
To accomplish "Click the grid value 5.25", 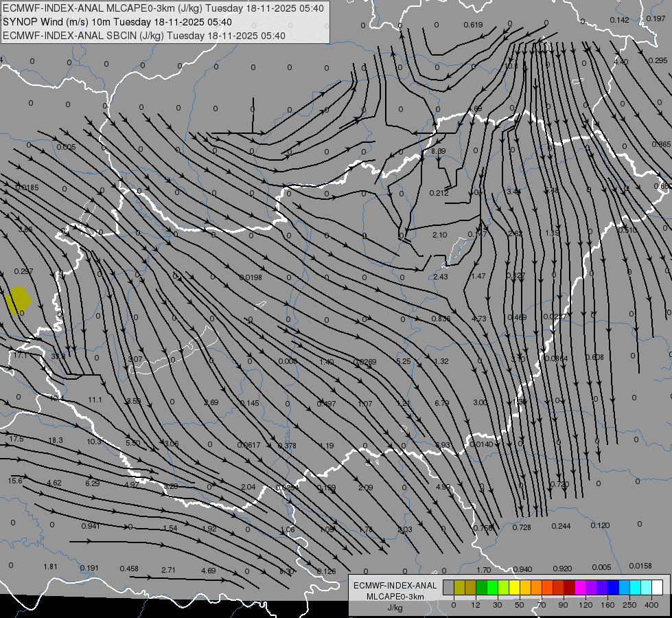I will click(404, 361).
